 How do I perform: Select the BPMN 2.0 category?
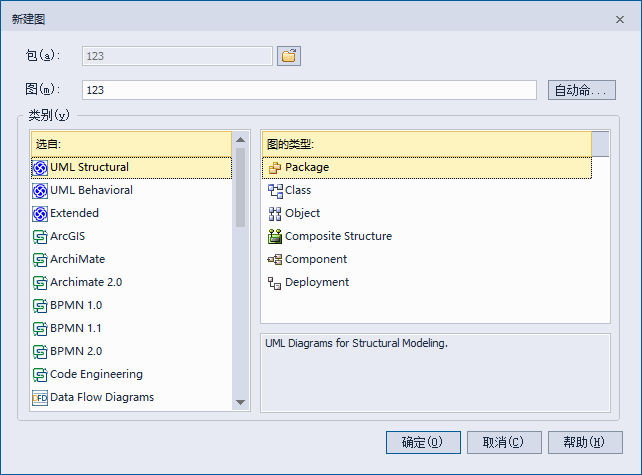click(x=75, y=351)
